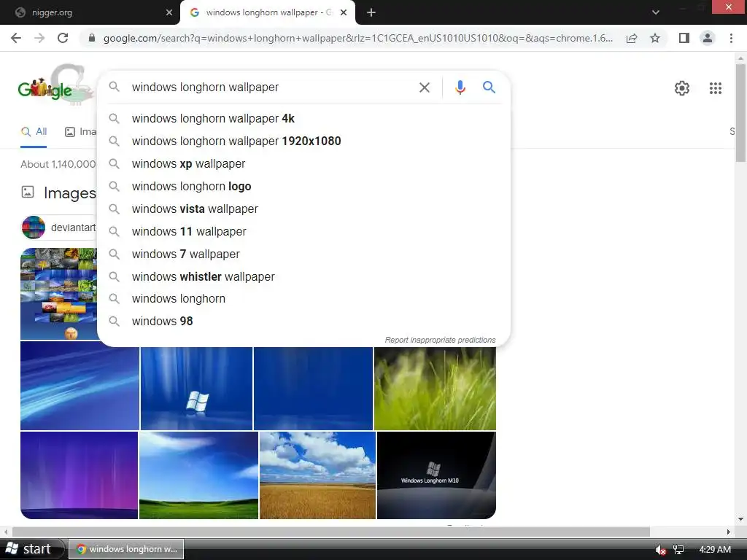747x560 pixels.
Task: Close the windows longhorn wallpaper tab
Action: click(344, 12)
